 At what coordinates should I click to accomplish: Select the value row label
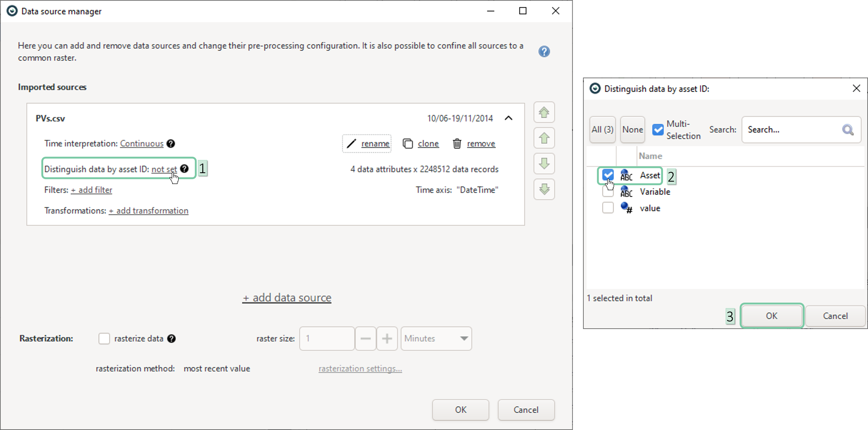click(x=650, y=208)
